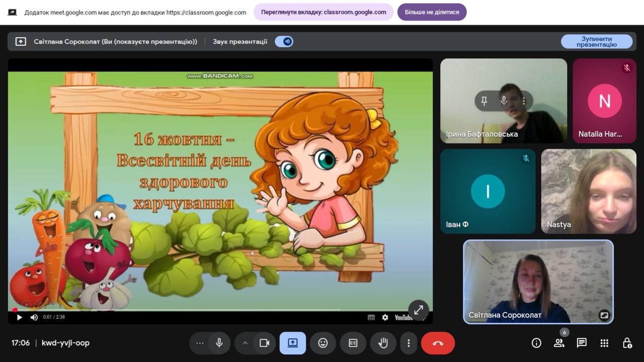
Task: Show the participants list
Action: (559, 343)
